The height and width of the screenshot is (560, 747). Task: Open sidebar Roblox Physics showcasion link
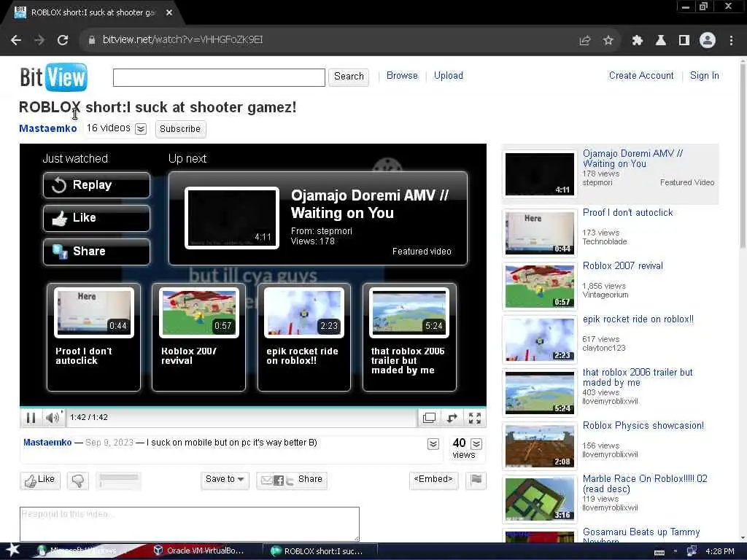[x=643, y=426]
